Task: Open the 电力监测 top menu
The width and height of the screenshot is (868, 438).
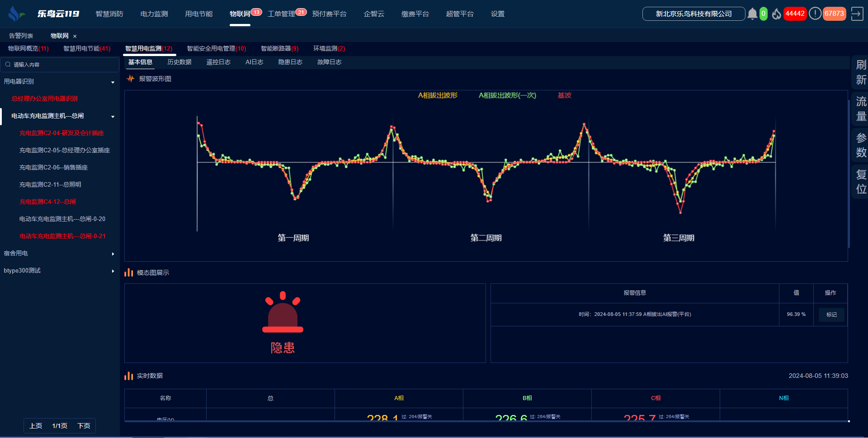Action: click(154, 14)
